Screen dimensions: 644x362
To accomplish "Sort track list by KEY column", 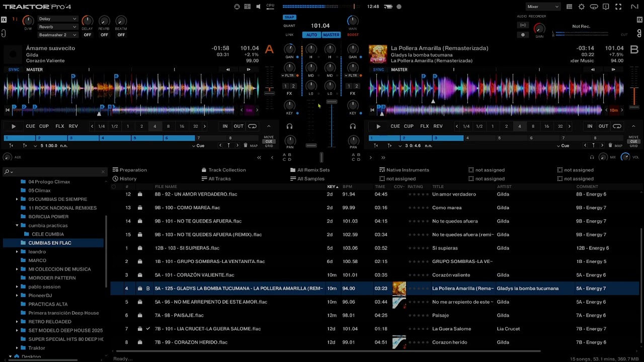I will point(332,187).
